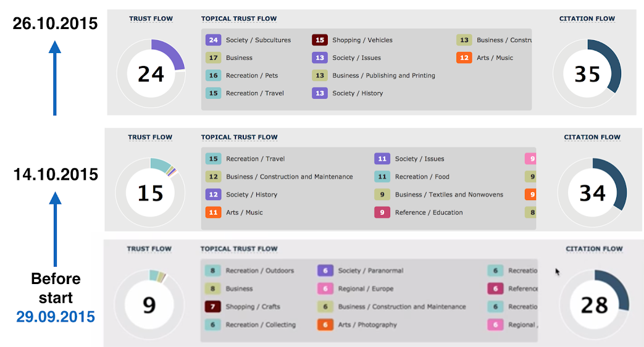The height and width of the screenshot is (347, 644).
Task: Click the teal 16 Recreation / Pets badge
Action: (x=213, y=75)
